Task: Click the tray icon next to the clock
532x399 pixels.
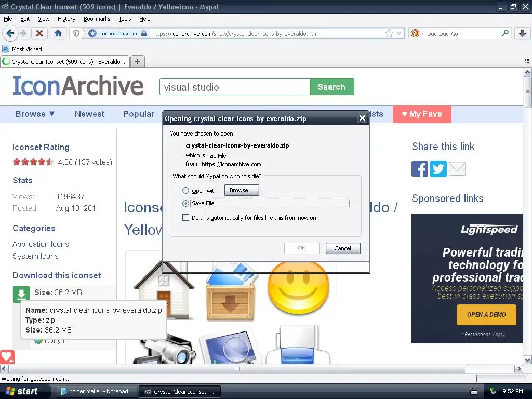Action: click(493, 392)
